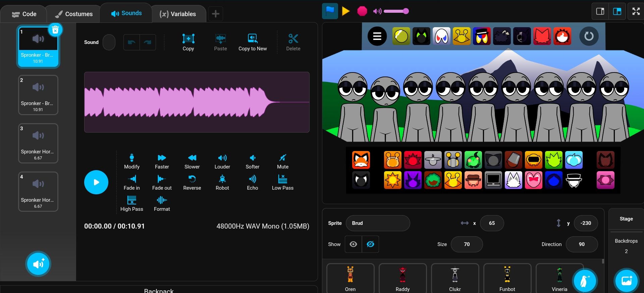Apply the Mute effect

point(283,161)
